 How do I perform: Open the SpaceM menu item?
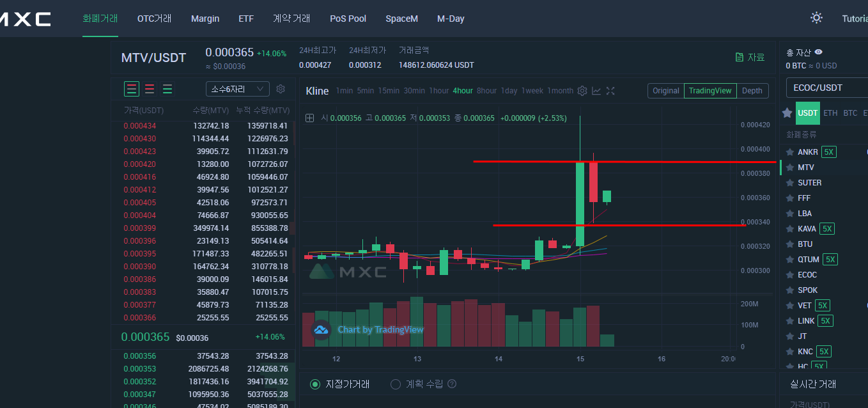(x=401, y=19)
